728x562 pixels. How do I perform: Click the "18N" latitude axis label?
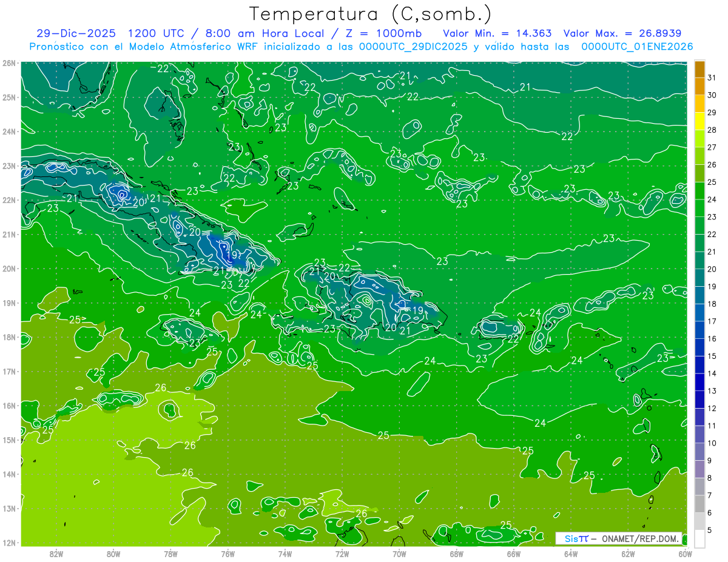click(8, 337)
